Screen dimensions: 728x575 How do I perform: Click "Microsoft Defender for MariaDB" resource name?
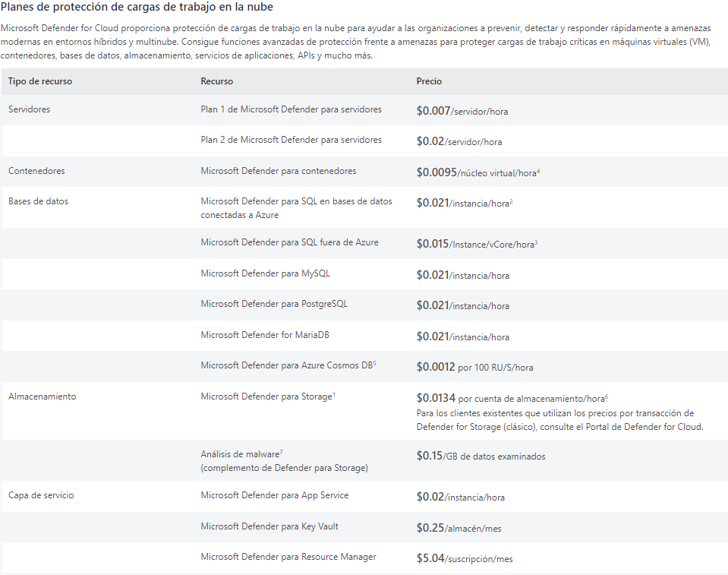point(264,335)
